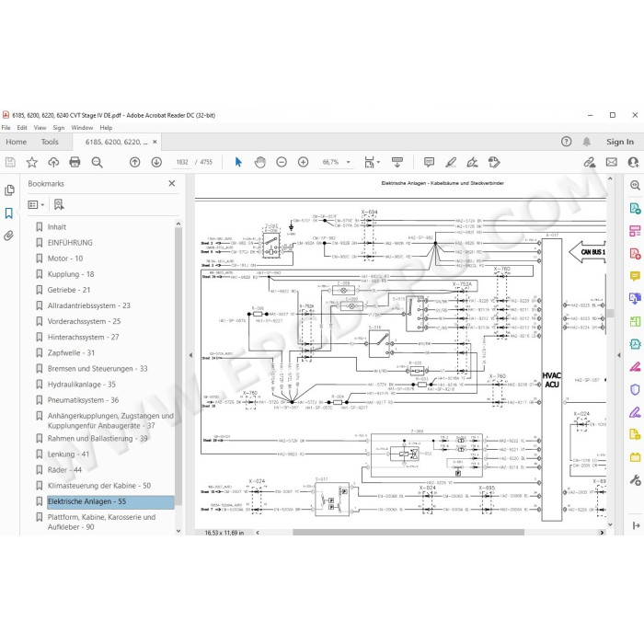Open Klimasteuerung der Kabine - 50 bookmark
644x644 pixels.
pos(99,486)
